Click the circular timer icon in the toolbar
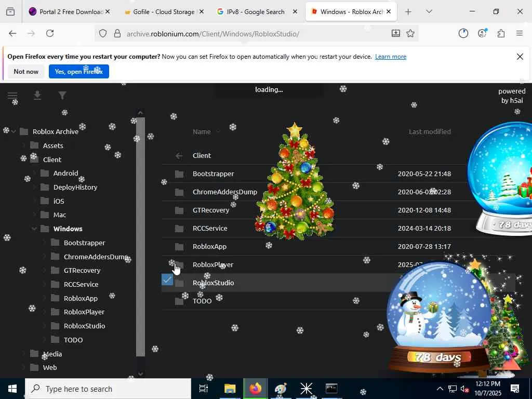 point(463,33)
